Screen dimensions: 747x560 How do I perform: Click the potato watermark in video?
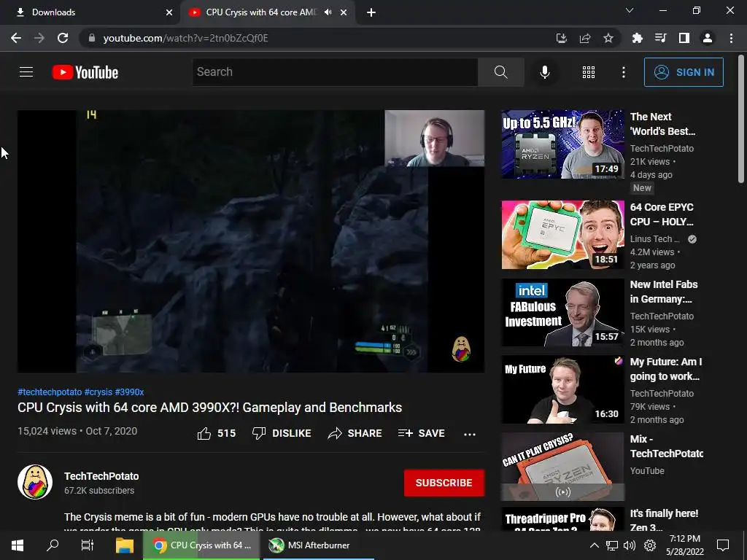pyautogui.click(x=461, y=349)
